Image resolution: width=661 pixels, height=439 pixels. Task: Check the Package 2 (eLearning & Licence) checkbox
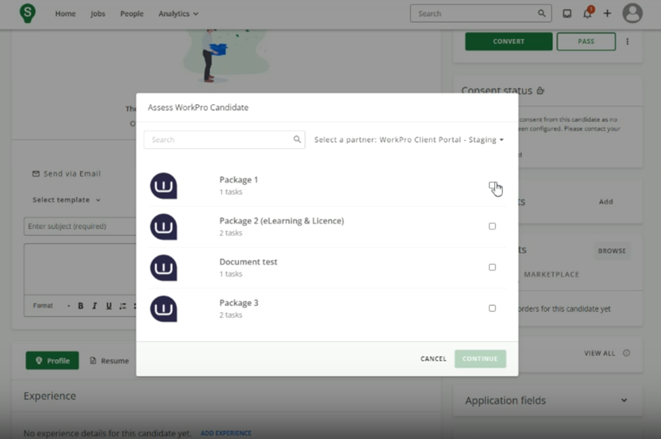pos(492,226)
